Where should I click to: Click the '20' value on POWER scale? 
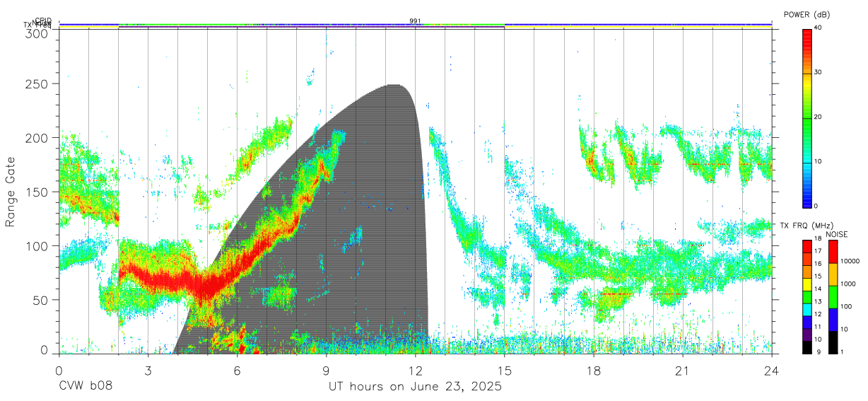(819, 117)
